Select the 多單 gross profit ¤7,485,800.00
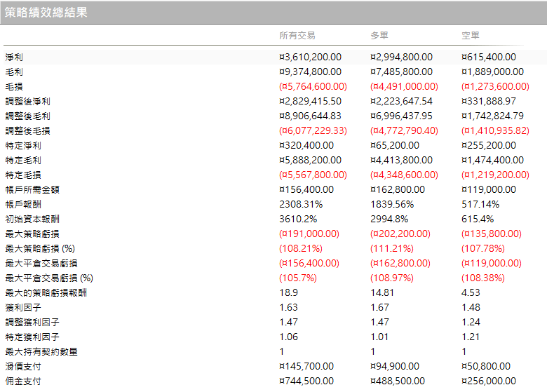This screenshot has width=547, height=392. point(402,72)
